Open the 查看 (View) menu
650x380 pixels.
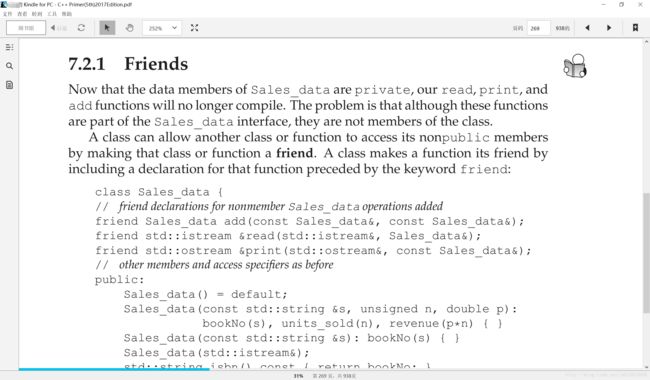(22, 14)
